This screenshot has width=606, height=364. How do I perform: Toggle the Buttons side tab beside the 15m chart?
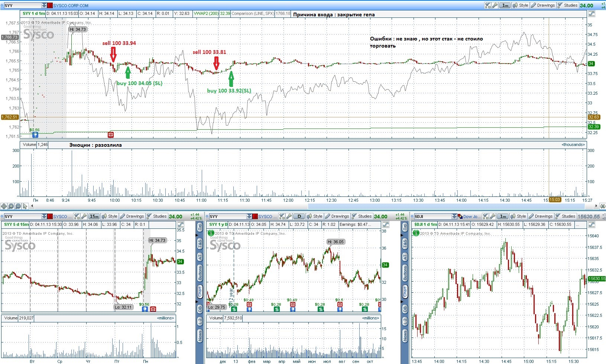[x=200, y=273]
